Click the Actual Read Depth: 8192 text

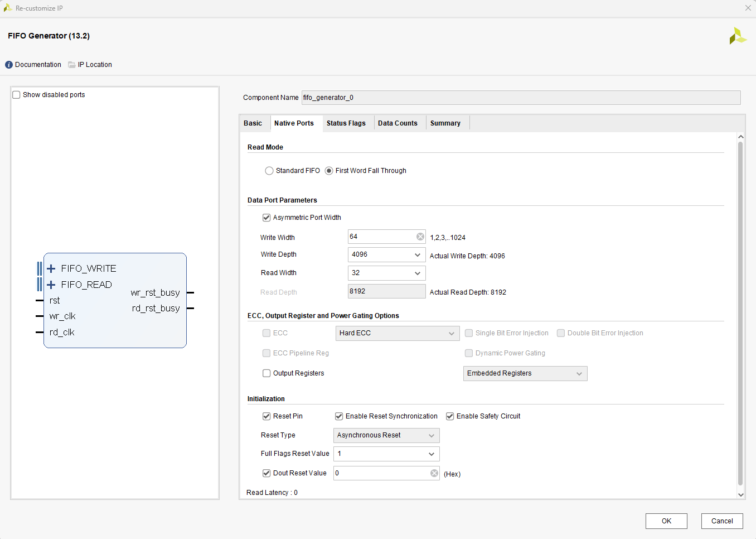coord(468,292)
